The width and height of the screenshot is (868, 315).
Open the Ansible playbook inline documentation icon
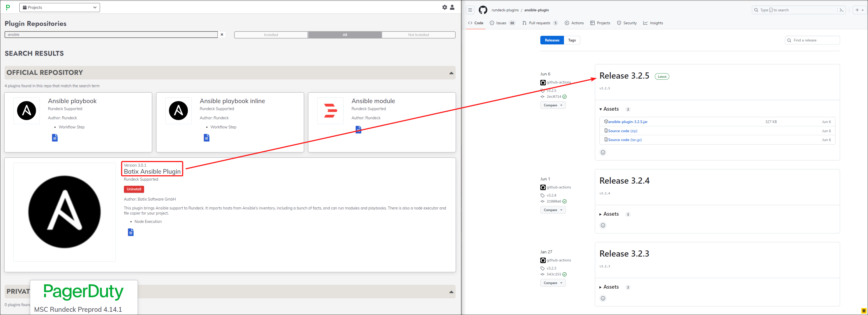tap(206, 137)
